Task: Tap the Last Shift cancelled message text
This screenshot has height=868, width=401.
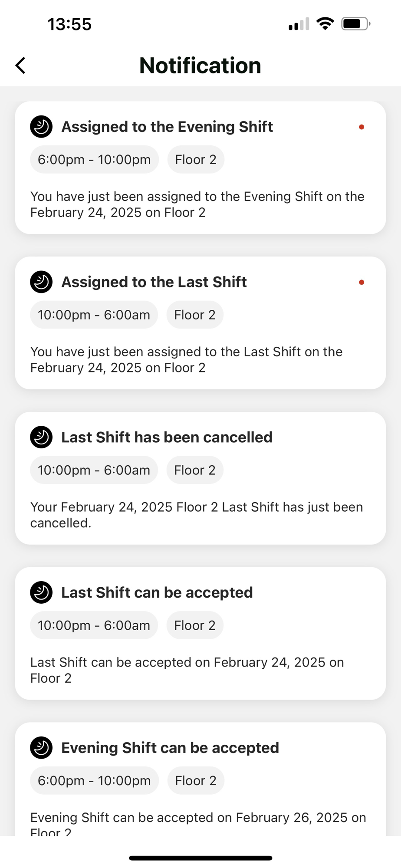Action: click(196, 515)
